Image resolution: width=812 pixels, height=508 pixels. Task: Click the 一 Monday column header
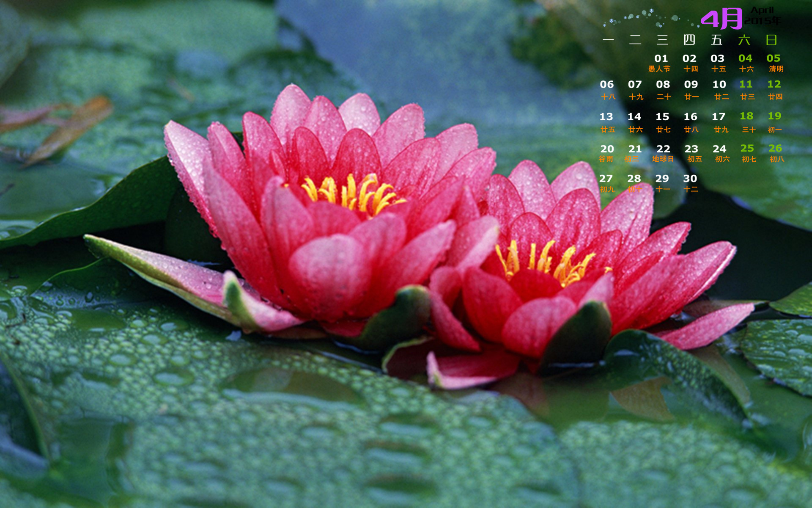pos(608,40)
